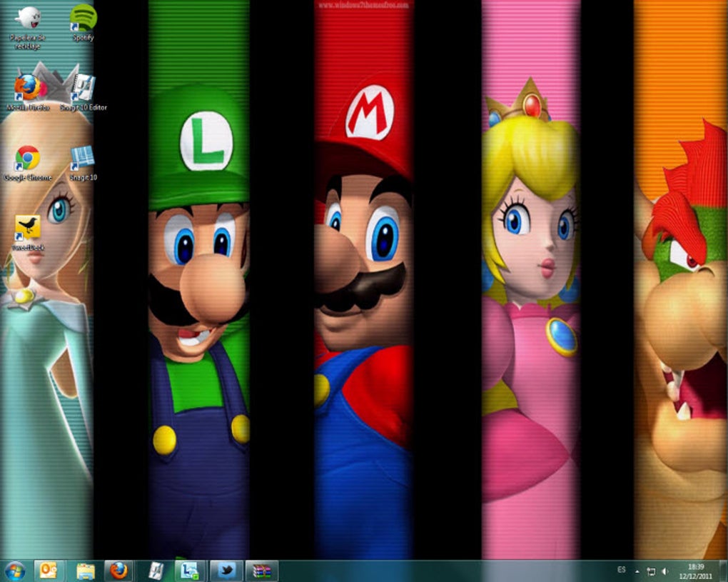Select the Snagit 10 Editor desktop shortcut
The height and width of the screenshot is (582, 728).
[83, 93]
